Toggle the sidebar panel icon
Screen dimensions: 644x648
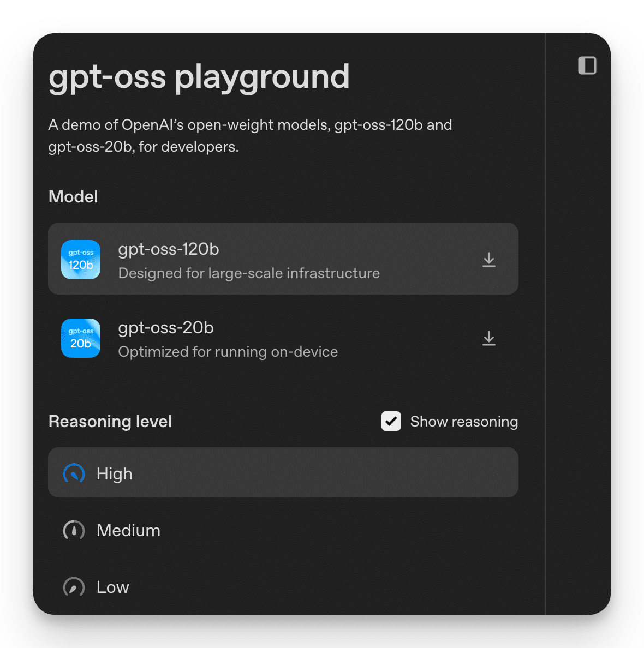[x=587, y=65]
